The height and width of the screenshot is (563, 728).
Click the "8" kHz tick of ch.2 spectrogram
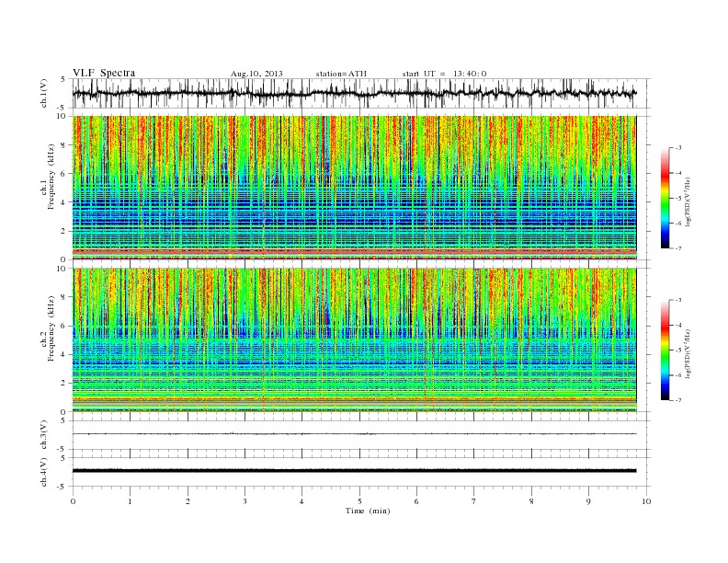click(64, 297)
